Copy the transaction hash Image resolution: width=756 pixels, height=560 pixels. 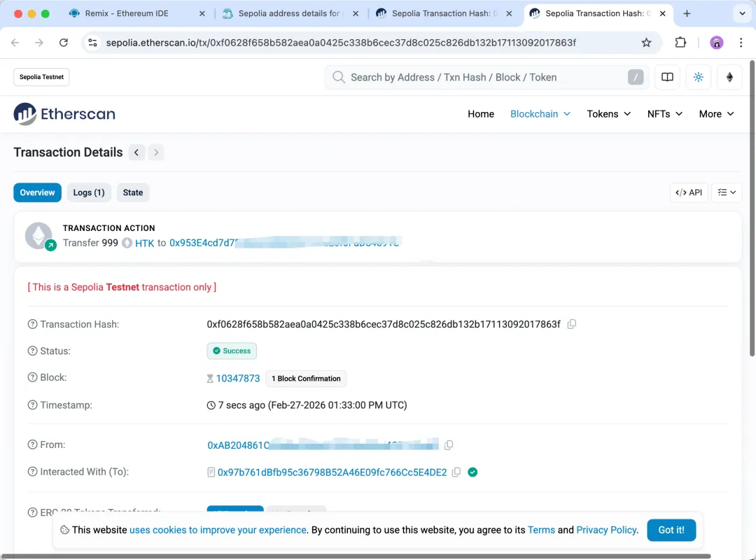(x=571, y=324)
